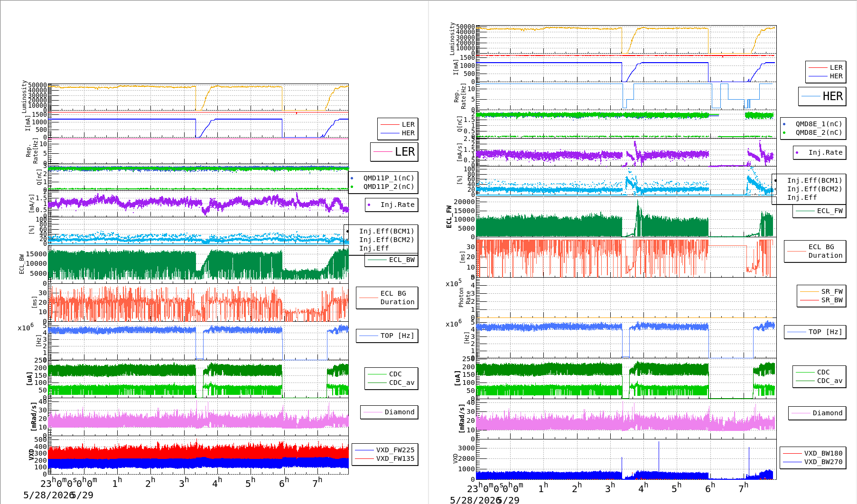This screenshot has width=857, height=504.
Task: Click the right panel Inj.Rate legend
Action: pos(820,153)
